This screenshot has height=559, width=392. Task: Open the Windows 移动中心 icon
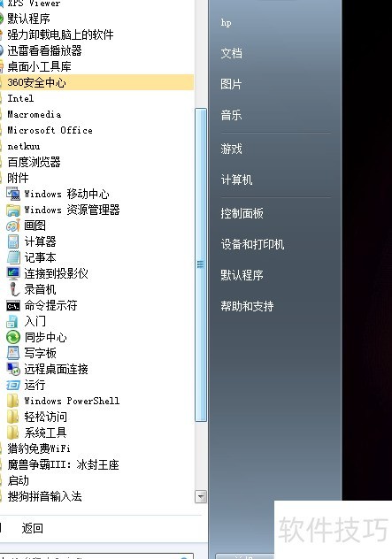pos(13,194)
